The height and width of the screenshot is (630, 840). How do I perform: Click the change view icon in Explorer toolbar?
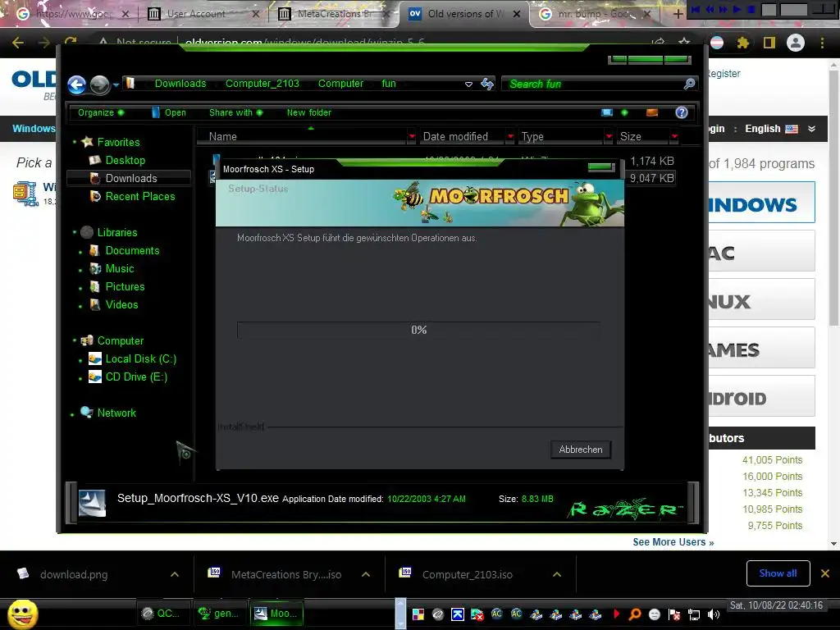607,112
